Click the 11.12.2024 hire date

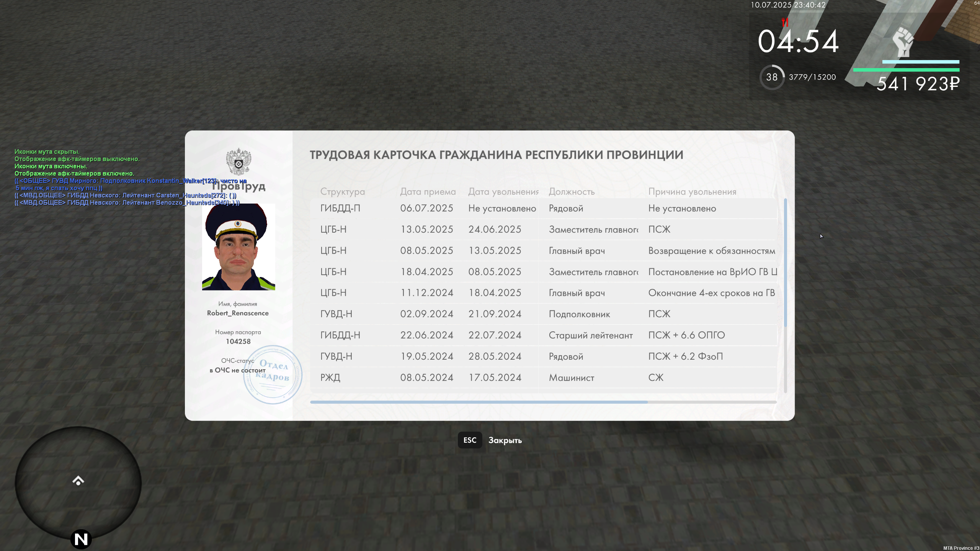(426, 293)
